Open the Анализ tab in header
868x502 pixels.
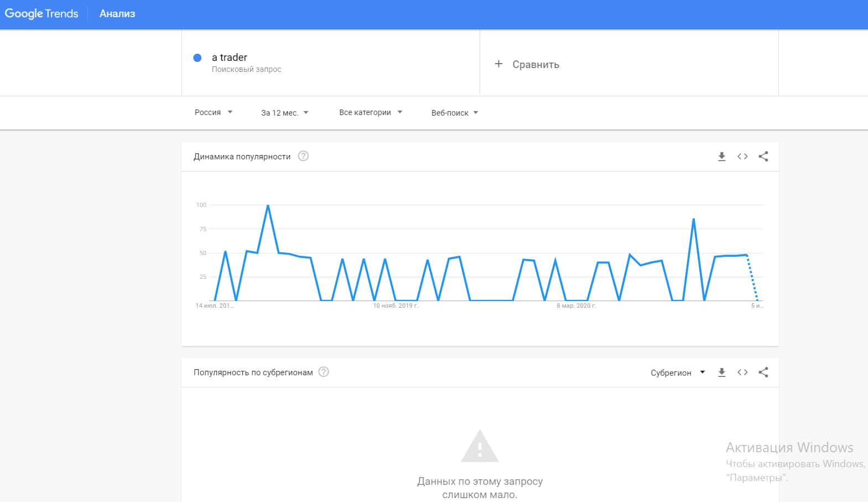[x=117, y=14]
